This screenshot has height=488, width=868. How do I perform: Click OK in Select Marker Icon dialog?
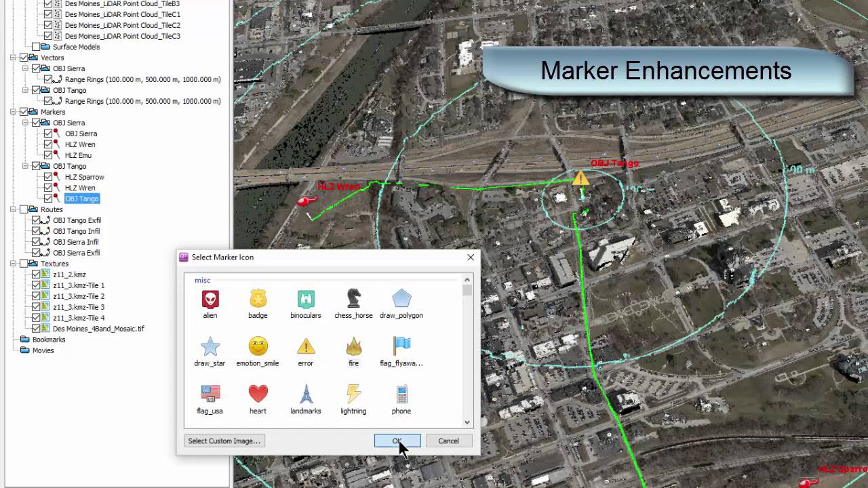coord(397,441)
